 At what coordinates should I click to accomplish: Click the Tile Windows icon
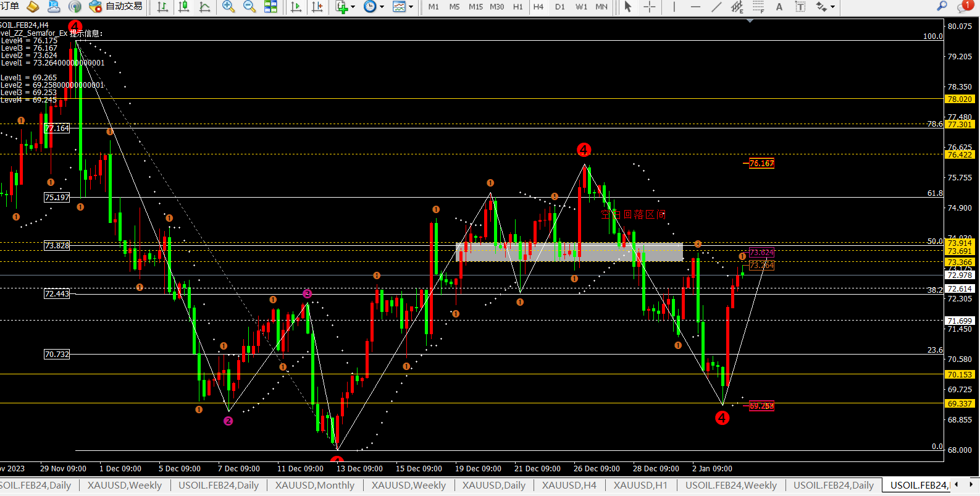pos(270,7)
